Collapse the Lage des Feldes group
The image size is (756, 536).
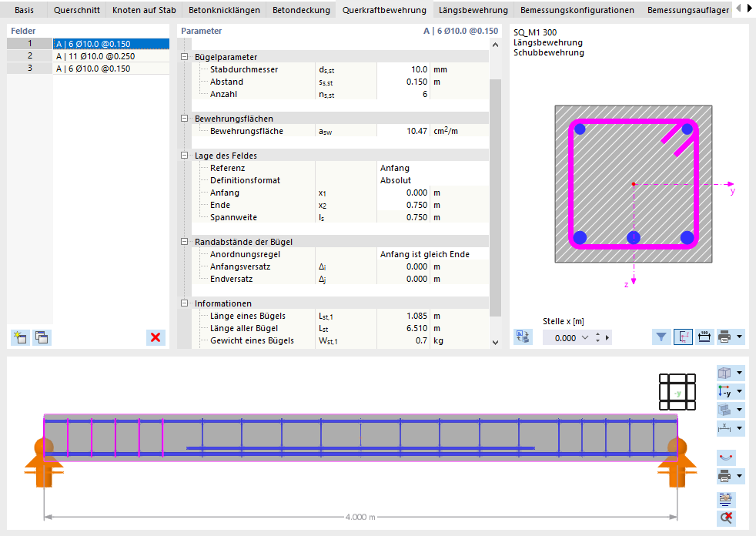click(x=184, y=156)
